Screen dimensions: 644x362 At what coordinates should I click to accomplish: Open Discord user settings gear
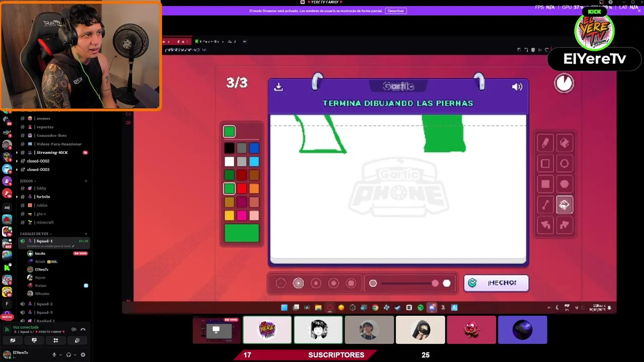click(83, 354)
